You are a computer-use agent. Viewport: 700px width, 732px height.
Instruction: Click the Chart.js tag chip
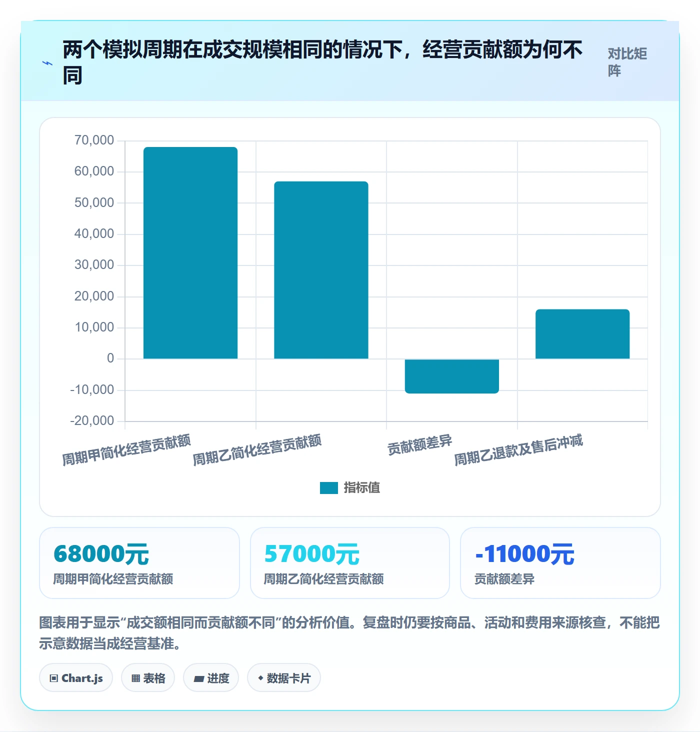click(76, 678)
